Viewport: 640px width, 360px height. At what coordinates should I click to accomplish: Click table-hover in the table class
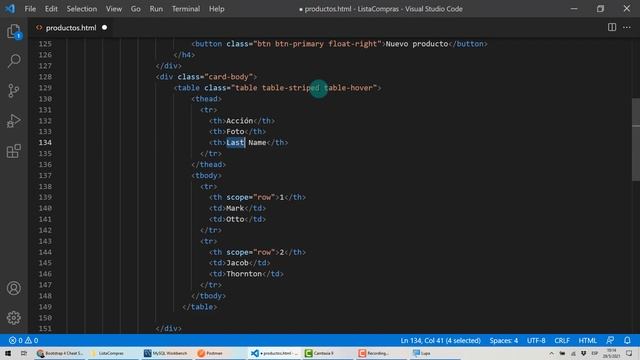tap(348, 88)
